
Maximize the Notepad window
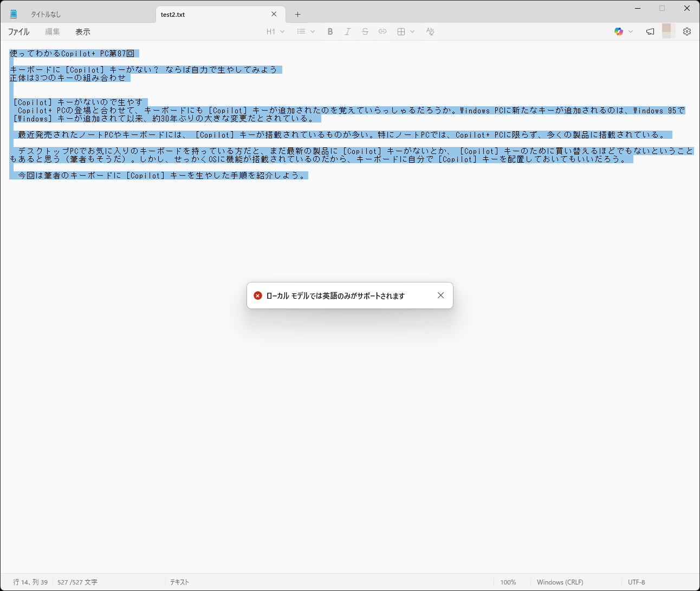662,8
